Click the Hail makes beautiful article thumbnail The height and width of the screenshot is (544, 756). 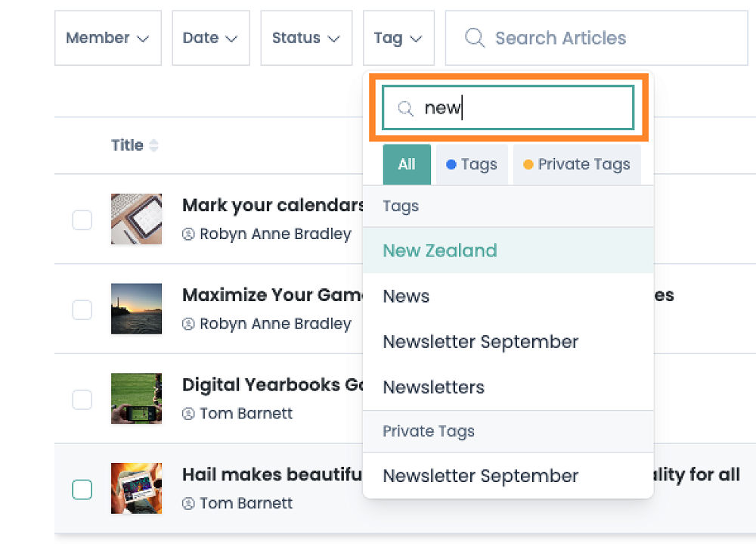coord(136,488)
